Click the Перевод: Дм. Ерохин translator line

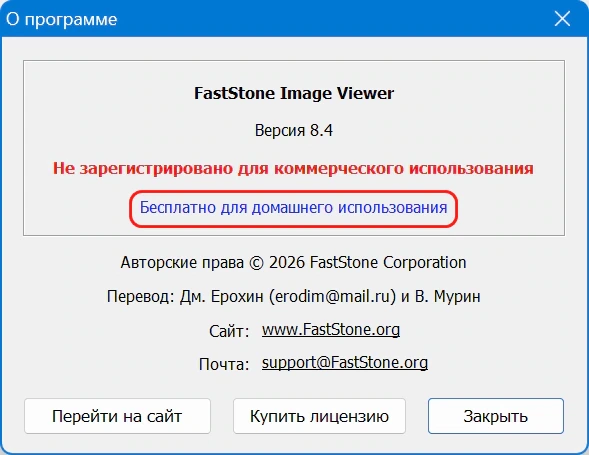click(293, 296)
